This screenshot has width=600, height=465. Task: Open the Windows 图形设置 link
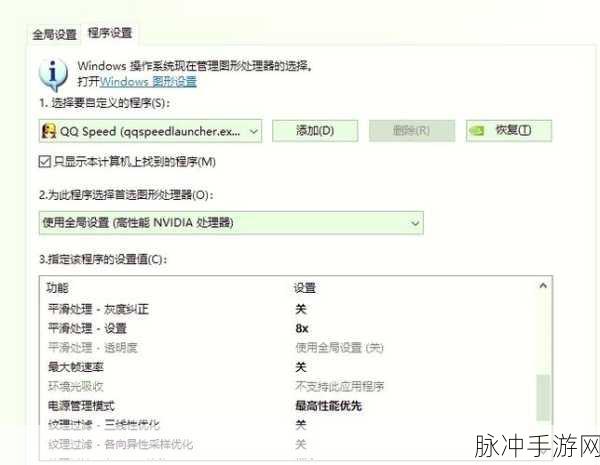tap(148, 82)
